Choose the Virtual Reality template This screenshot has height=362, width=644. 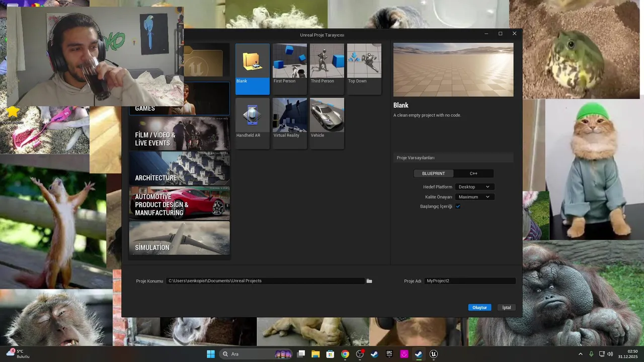point(290,123)
